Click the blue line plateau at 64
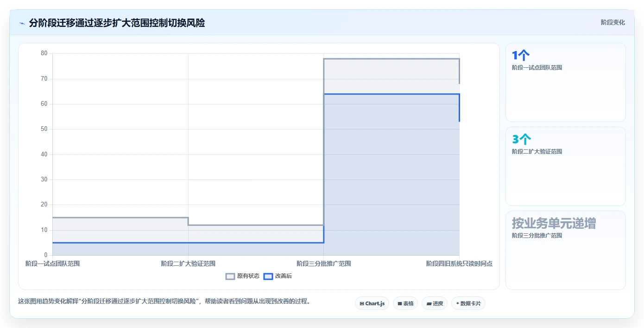Image resolution: width=644 pixels, height=328 pixels. [x=391, y=94]
